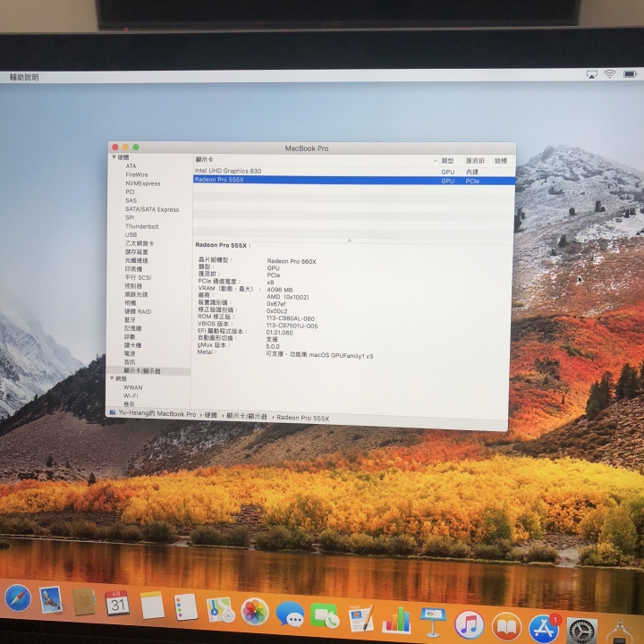The height and width of the screenshot is (644, 644).
Task: Launch FaceTime from the Dock
Action: tap(325, 616)
